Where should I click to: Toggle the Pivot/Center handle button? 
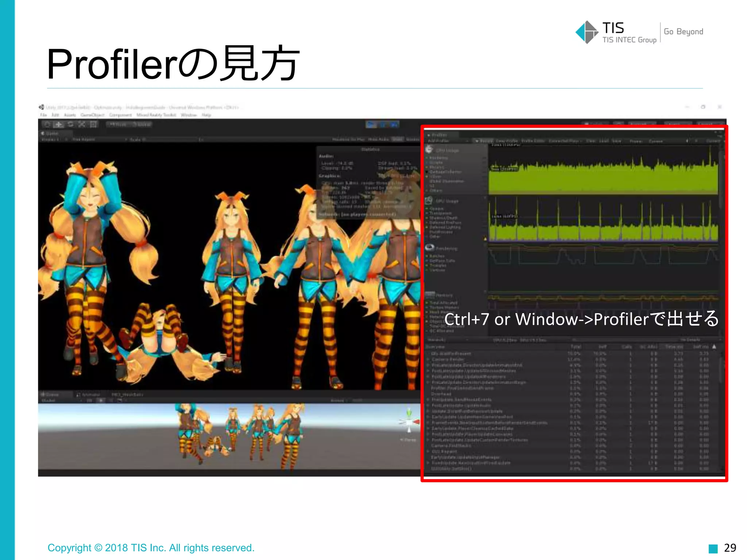click(118, 124)
